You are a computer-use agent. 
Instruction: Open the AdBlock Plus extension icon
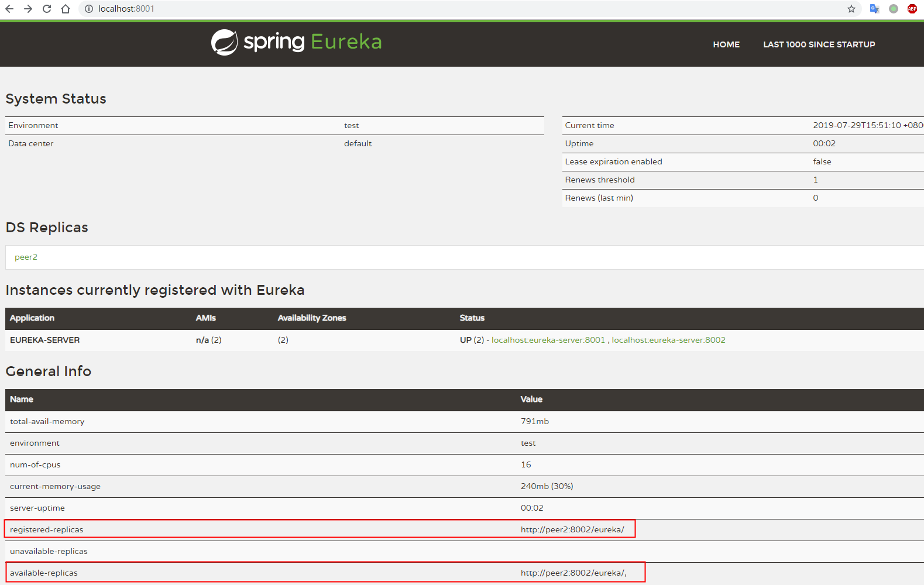(912, 9)
